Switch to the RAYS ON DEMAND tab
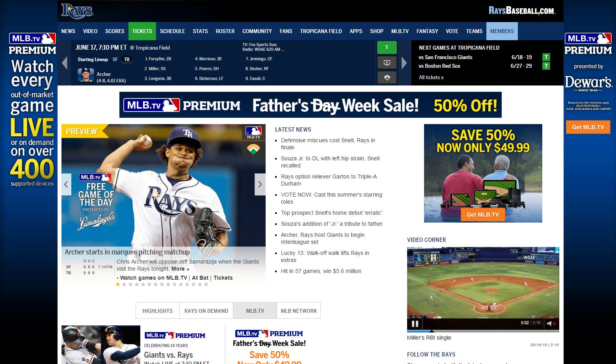 pos(206,311)
